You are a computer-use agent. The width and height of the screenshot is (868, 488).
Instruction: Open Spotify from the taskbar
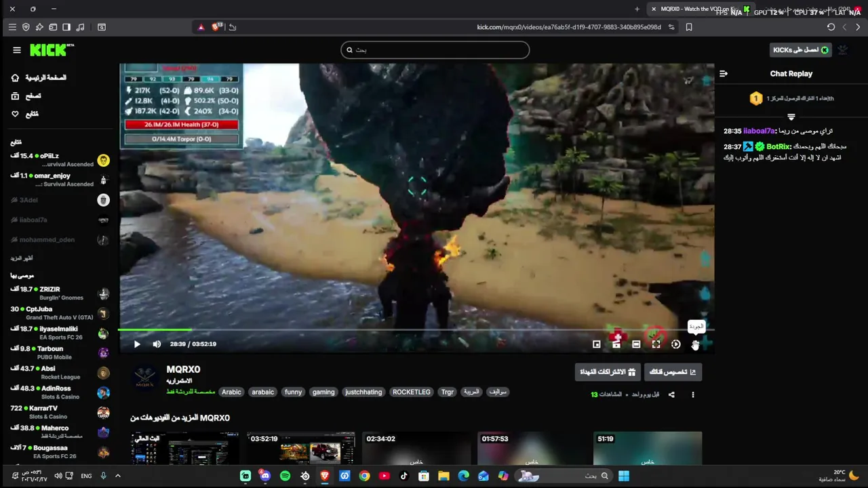point(285,476)
